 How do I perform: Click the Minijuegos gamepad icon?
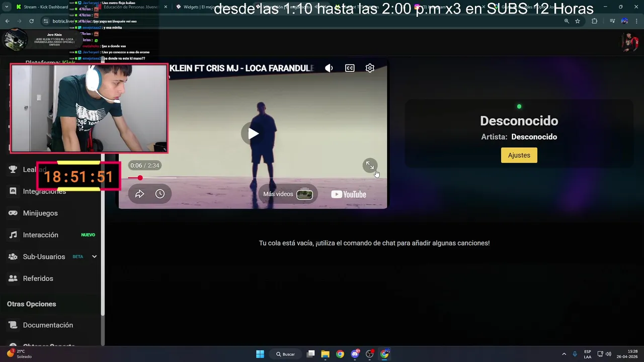click(x=13, y=213)
